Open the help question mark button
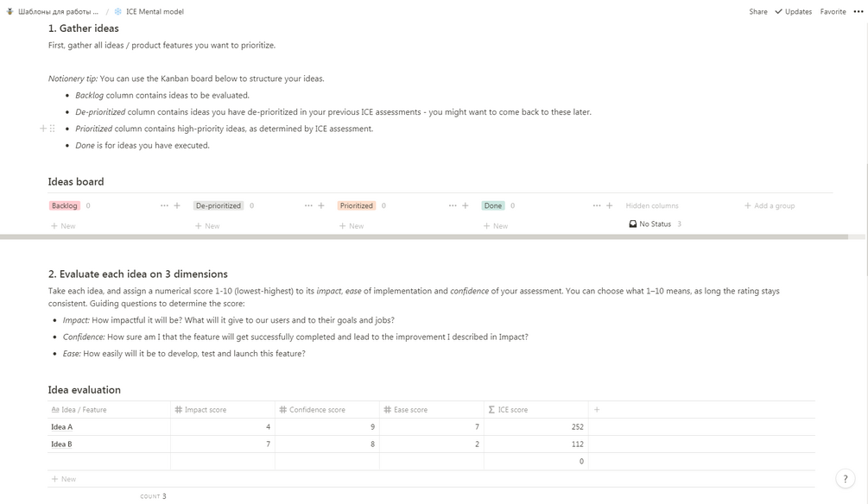This screenshot has height=504, width=868. (x=846, y=479)
